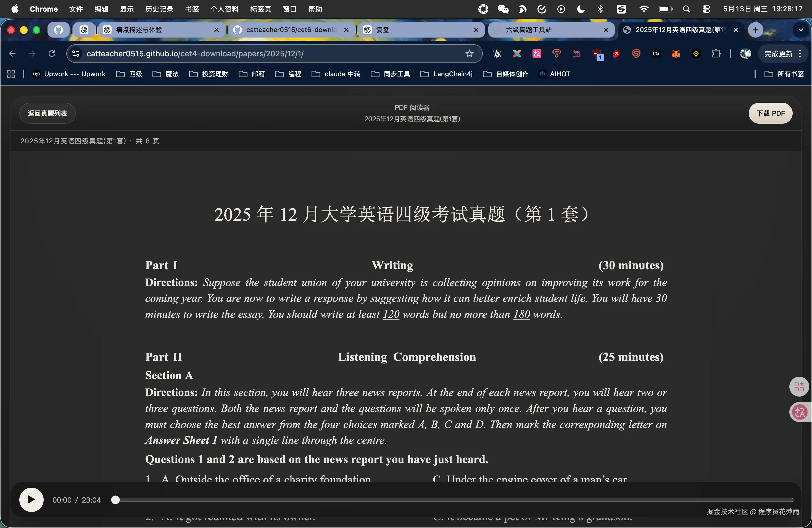Go back to previous page

click(x=12, y=54)
